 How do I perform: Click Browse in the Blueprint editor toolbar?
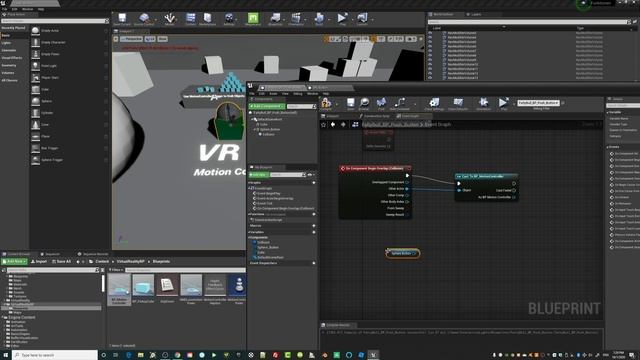click(364, 104)
